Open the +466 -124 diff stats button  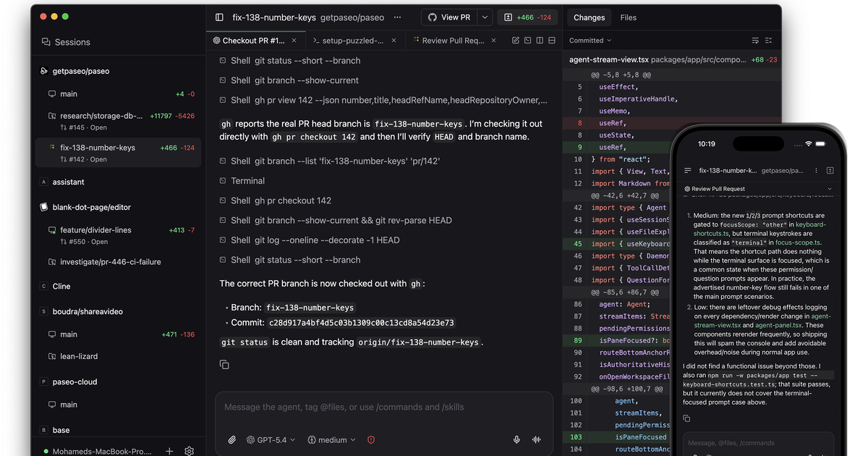coord(527,17)
